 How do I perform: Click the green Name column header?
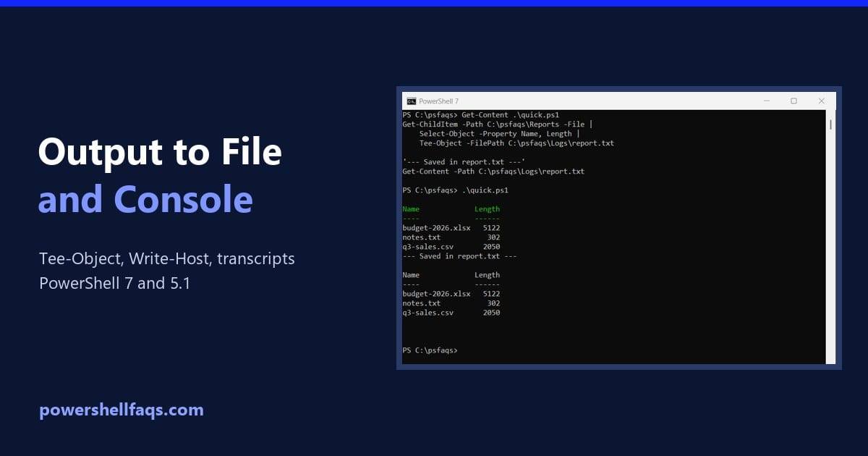click(x=411, y=209)
